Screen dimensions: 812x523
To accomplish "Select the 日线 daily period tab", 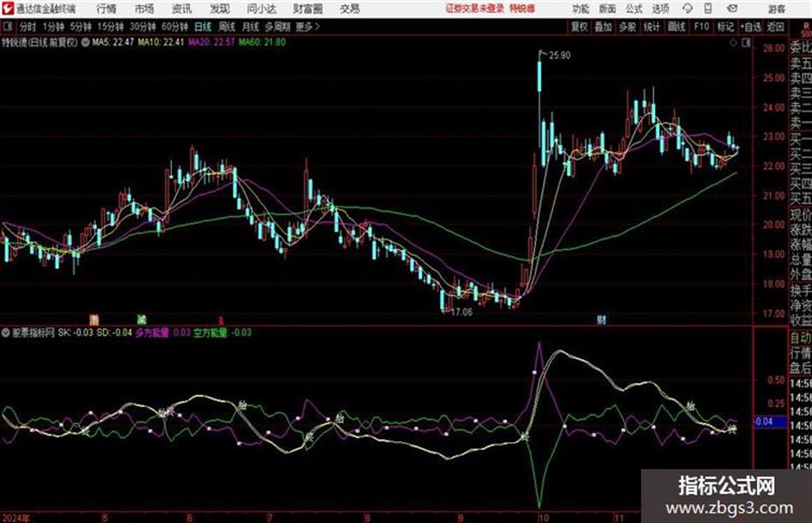I will click(x=203, y=27).
